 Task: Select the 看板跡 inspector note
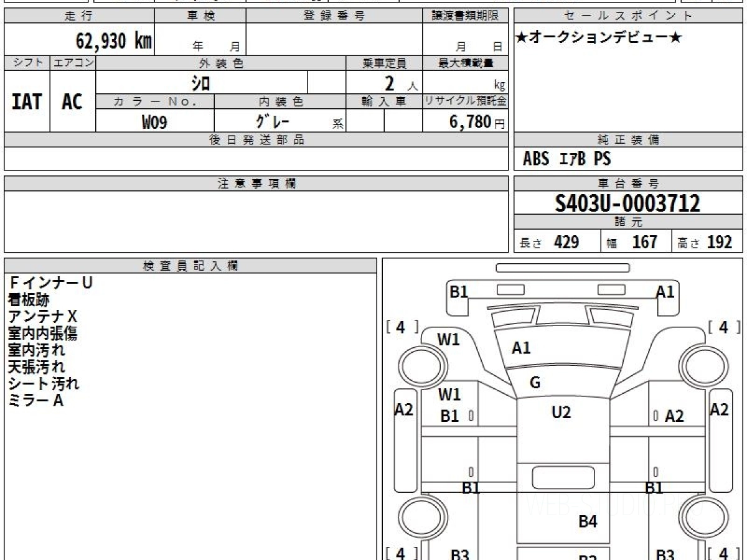(28, 300)
